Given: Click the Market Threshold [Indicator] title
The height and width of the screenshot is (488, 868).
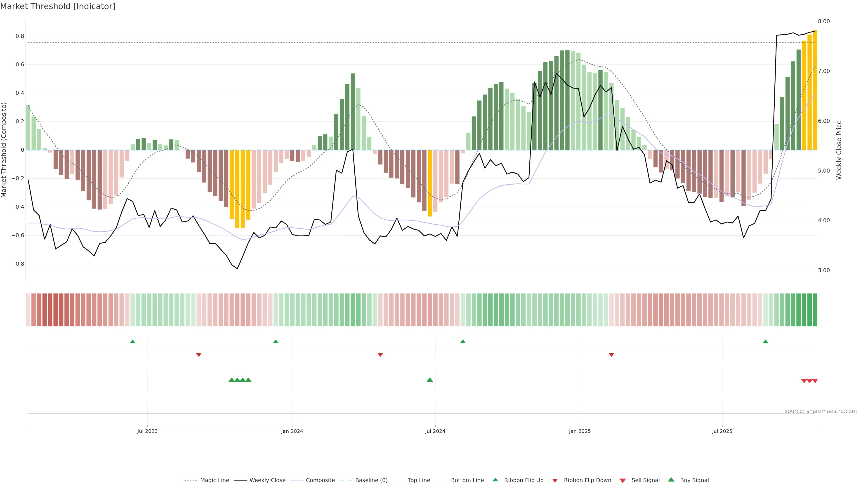Looking at the screenshot, I should coord(58,6).
